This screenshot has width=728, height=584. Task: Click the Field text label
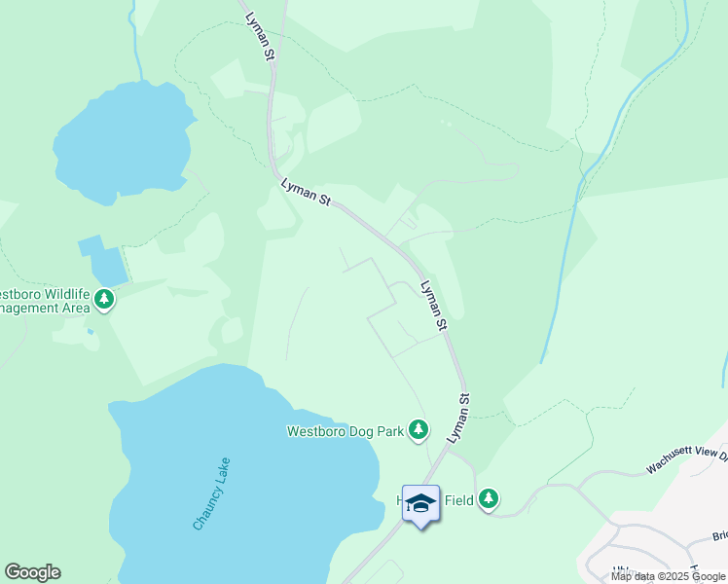point(458,500)
